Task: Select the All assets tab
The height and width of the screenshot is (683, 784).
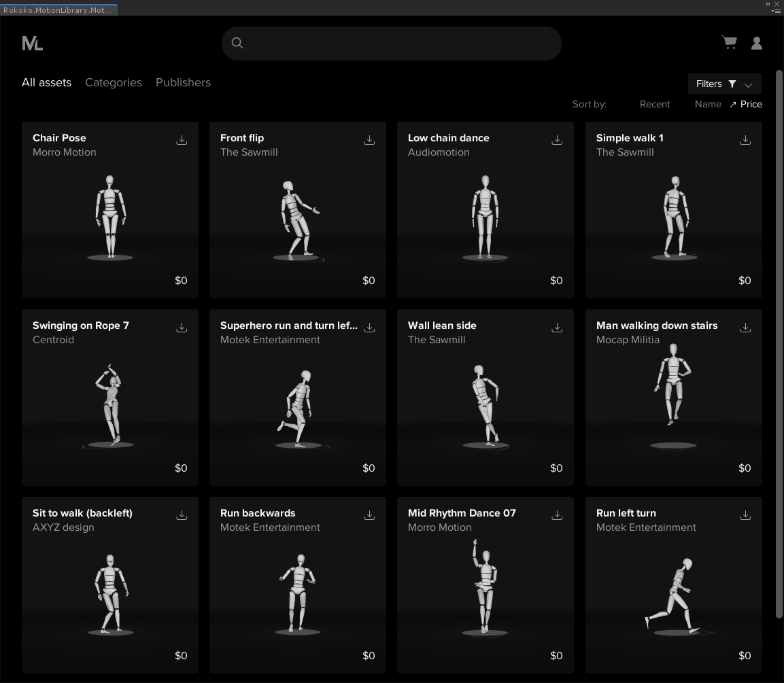Action: coord(46,82)
